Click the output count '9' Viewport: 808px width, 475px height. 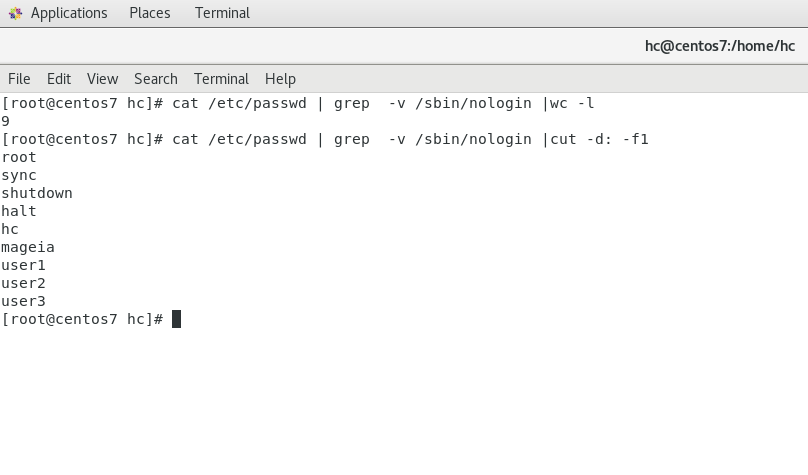5,121
